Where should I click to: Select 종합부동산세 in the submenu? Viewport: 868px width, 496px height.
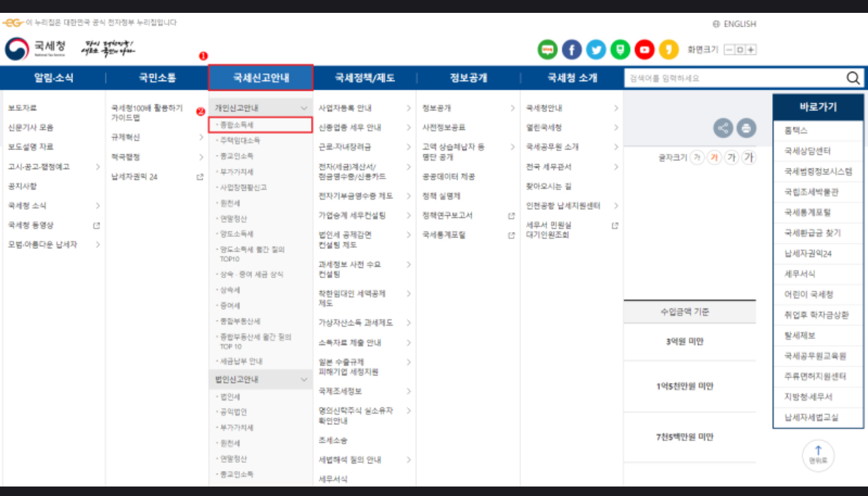tap(239, 321)
